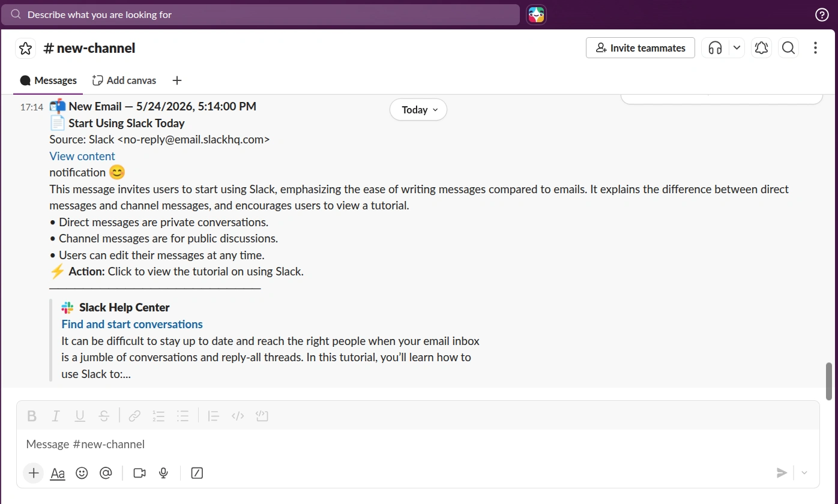Click Invite teammates button
The height and width of the screenshot is (504, 838).
[640, 48]
